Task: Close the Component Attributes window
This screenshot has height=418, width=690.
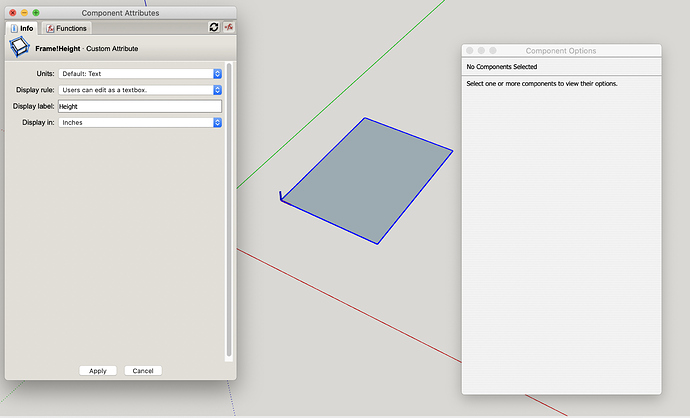Action: (13, 13)
